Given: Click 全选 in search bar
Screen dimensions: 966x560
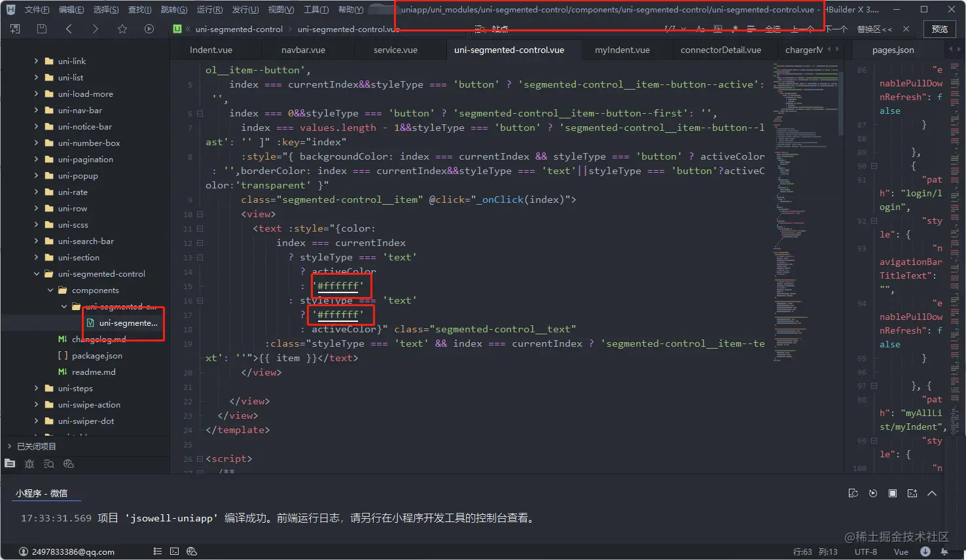Looking at the screenshot, I should coord(773,29).
